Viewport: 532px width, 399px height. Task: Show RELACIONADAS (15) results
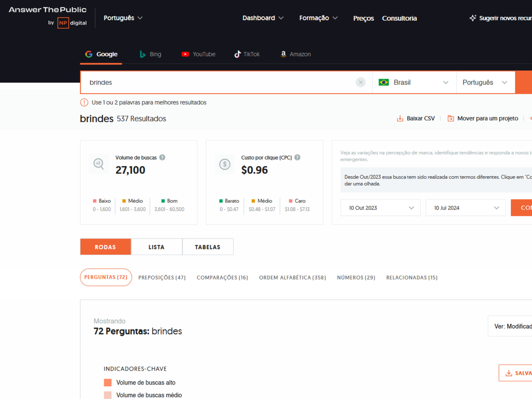coord(412,278)
